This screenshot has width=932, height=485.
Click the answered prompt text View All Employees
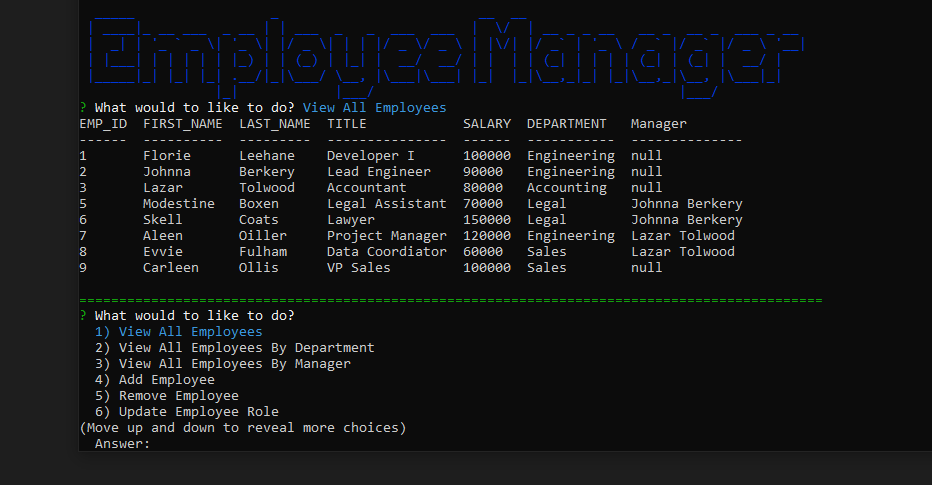[374, 108]
